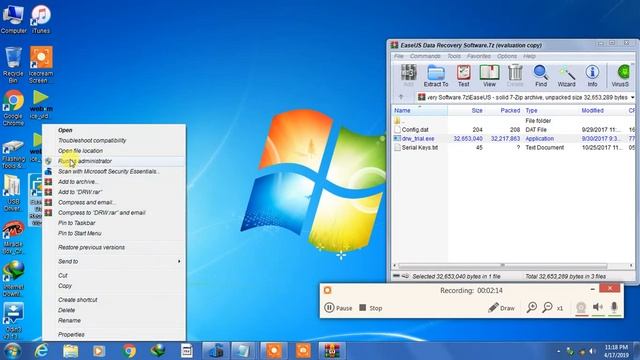This screenshot has height=360, width=640.
Task: Open the Favorites menu
Action: (x=479, y=56)
